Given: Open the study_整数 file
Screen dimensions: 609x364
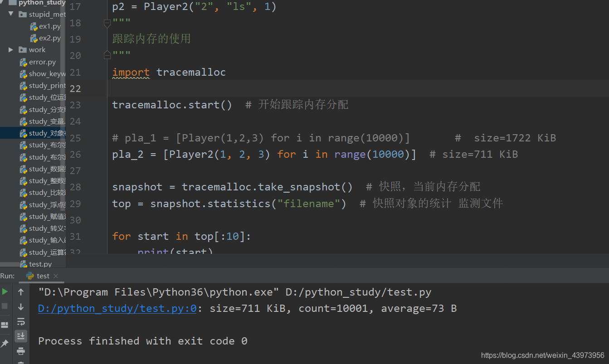Looking at the screenshot, I should click(x=43, y=181).
